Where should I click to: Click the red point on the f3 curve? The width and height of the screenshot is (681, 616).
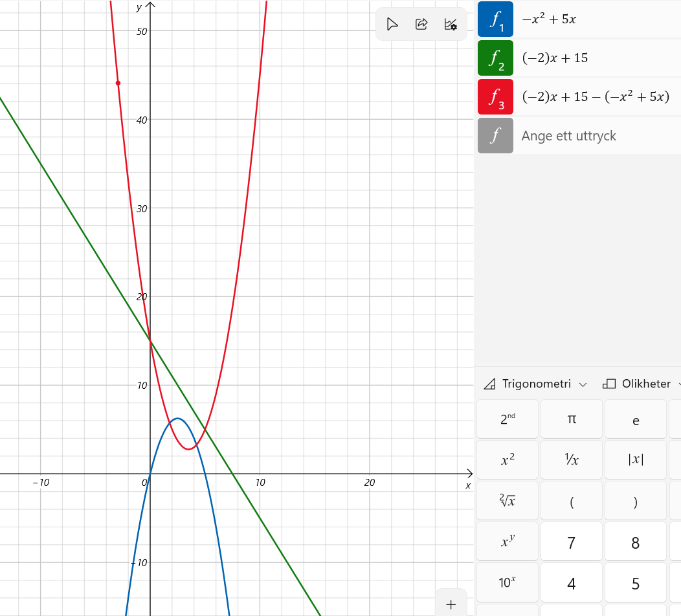point(118,83)
